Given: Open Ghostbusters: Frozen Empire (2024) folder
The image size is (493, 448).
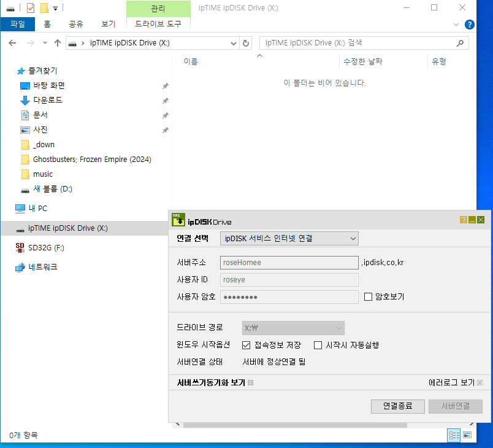Looking at the screenshot, I should pyautogui.click(x=92, y=159).
